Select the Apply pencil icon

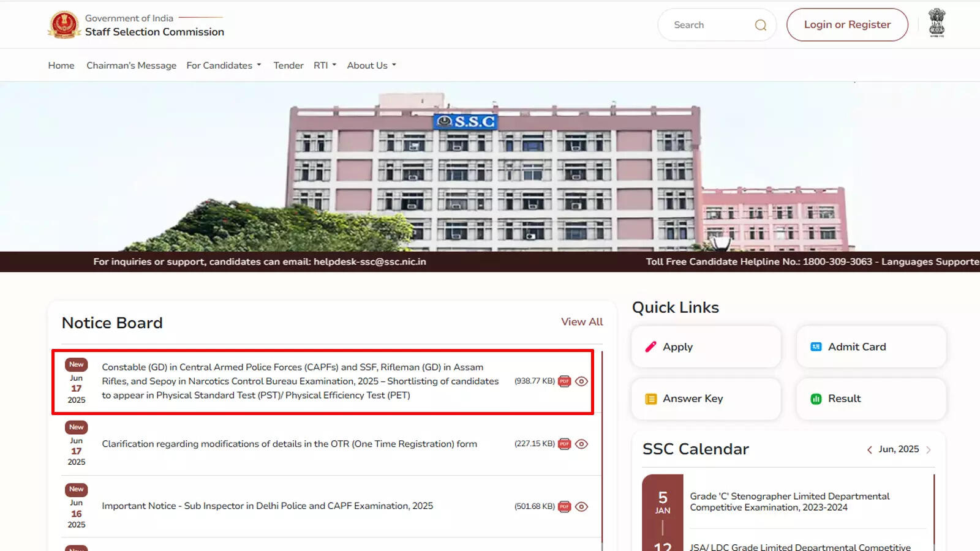[650, 347]
